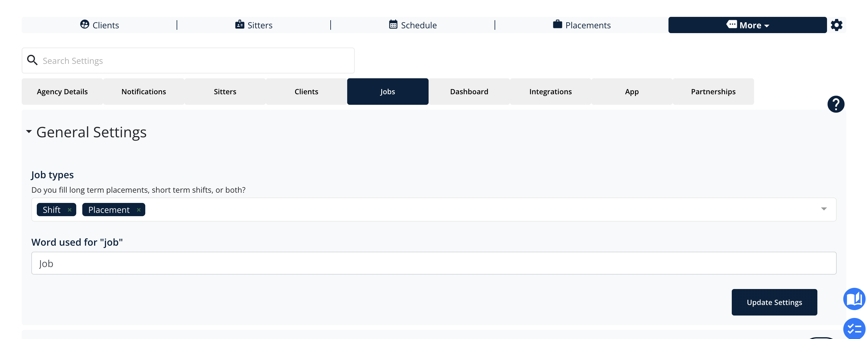The height and width of the screenshot is (339, 868).
Task: Switch to the Partnerships tab
Action: (x=713, y=92)
